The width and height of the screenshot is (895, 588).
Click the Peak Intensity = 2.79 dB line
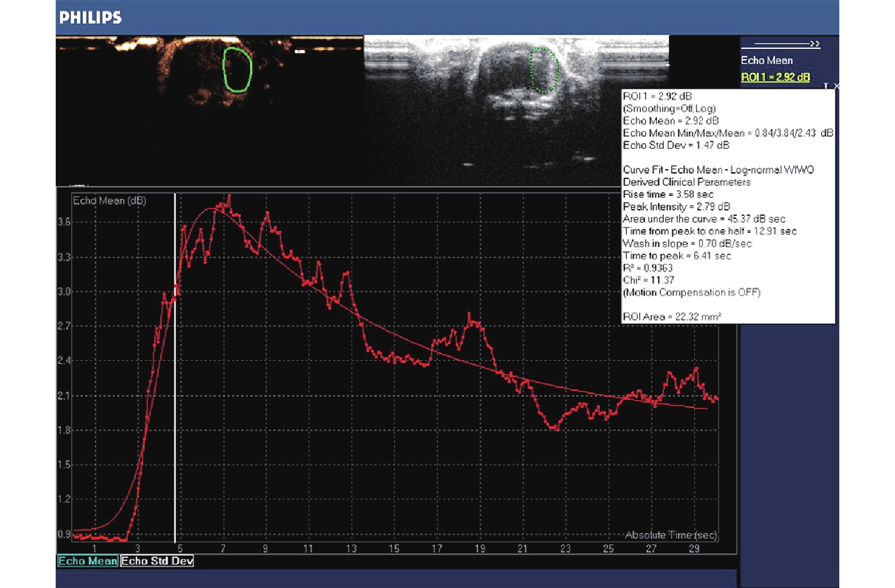(676, 206)
